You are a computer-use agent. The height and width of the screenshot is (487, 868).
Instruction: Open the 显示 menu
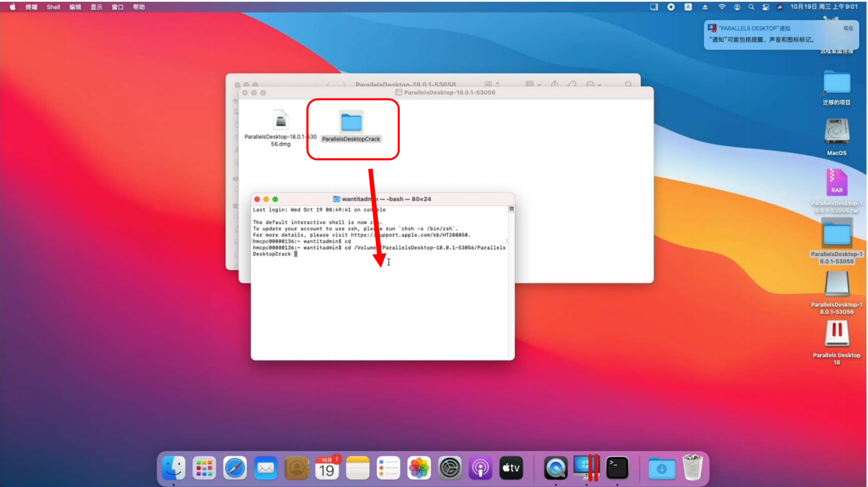point(96,7)
